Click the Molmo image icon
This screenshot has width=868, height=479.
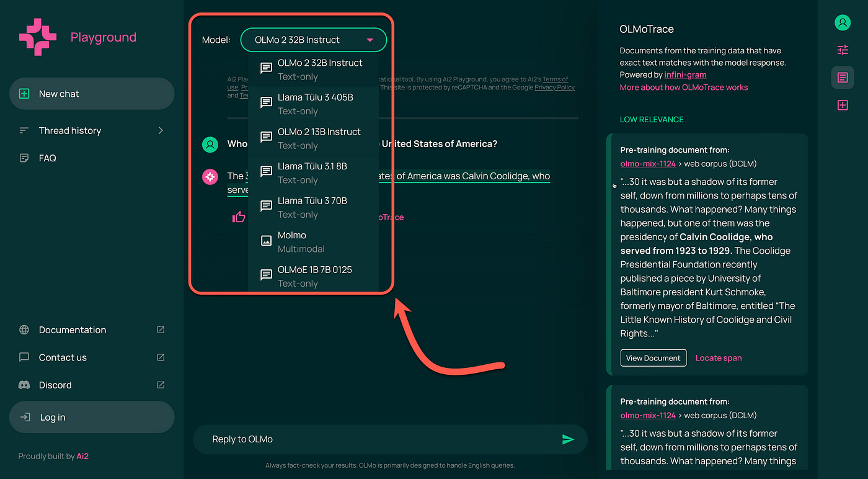pos(266,241)
